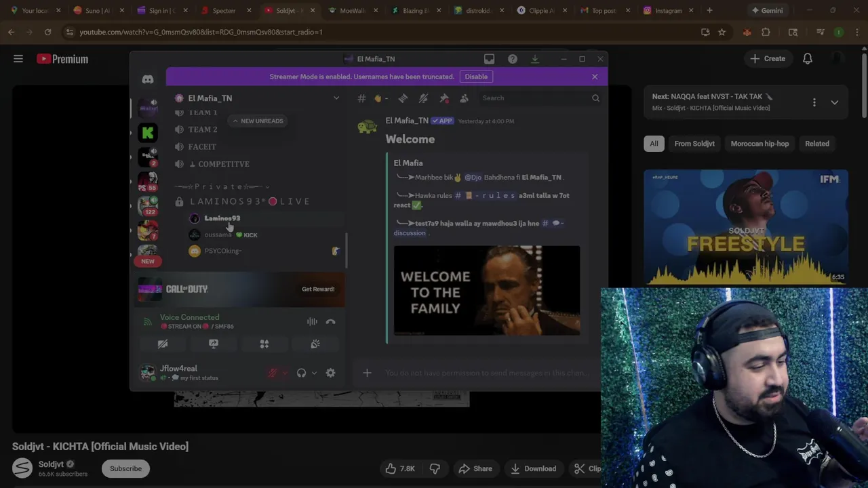Click Discord search magnifier icon
The image size is (868, 488).
(x=595, y=98)
